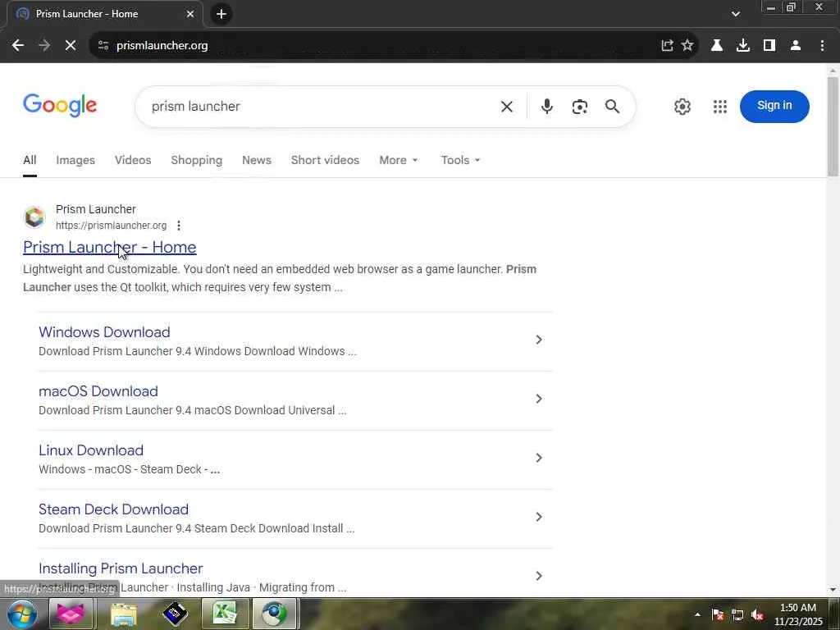Search by image with the camera icon
This screenshot has width=840, height=630.
click(x=580, y=107)
